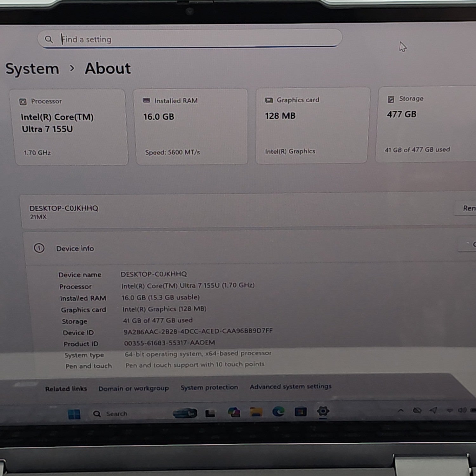Launch Microsoft Edge from the taskbar
This screenshot has width=476, height=476.
[278, 412]
